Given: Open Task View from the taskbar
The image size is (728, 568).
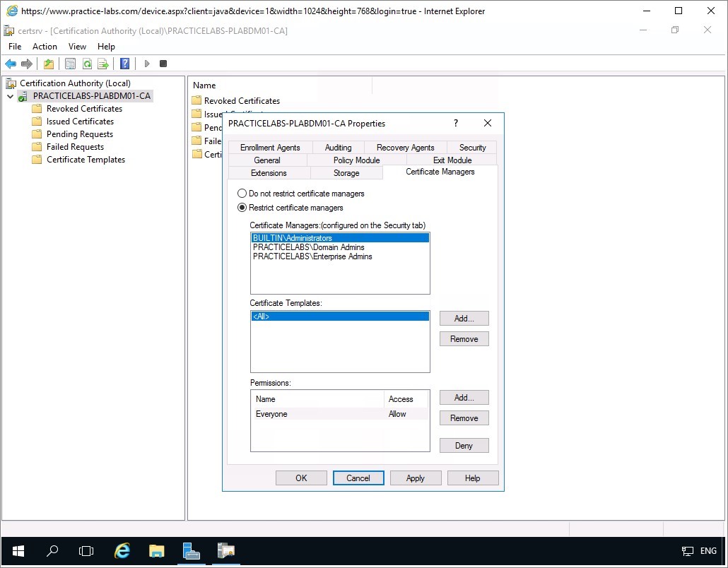Looking at the screenshot, I should coord(86,551).
